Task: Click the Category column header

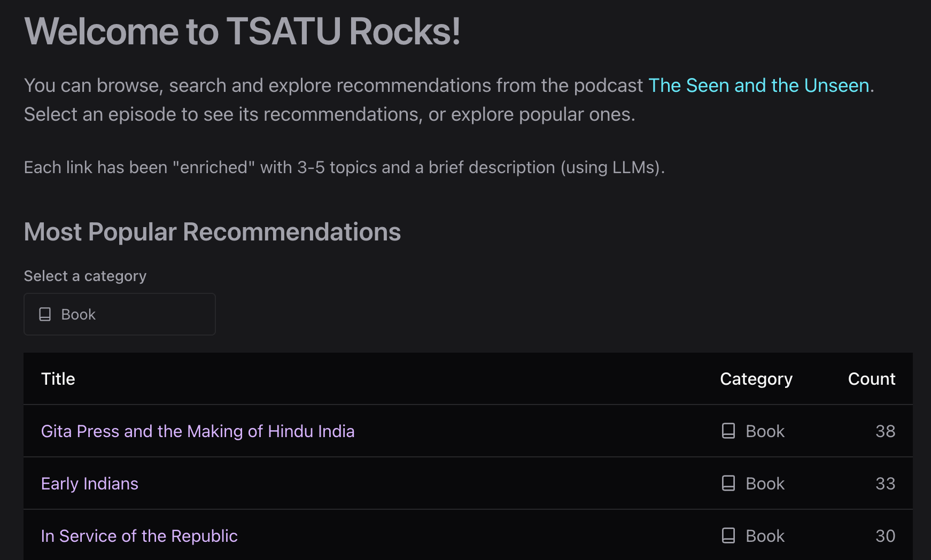Action: coord(756,379)
